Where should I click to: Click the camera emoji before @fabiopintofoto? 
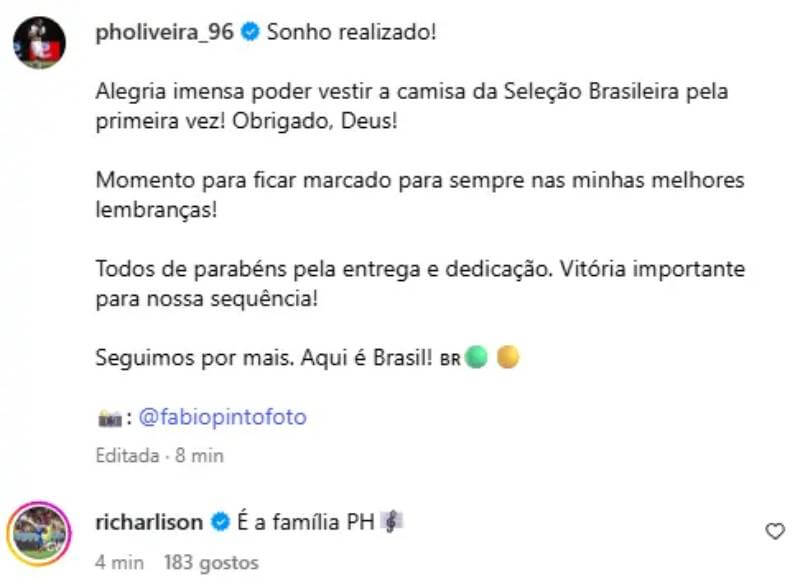click(x=109, y=418)
